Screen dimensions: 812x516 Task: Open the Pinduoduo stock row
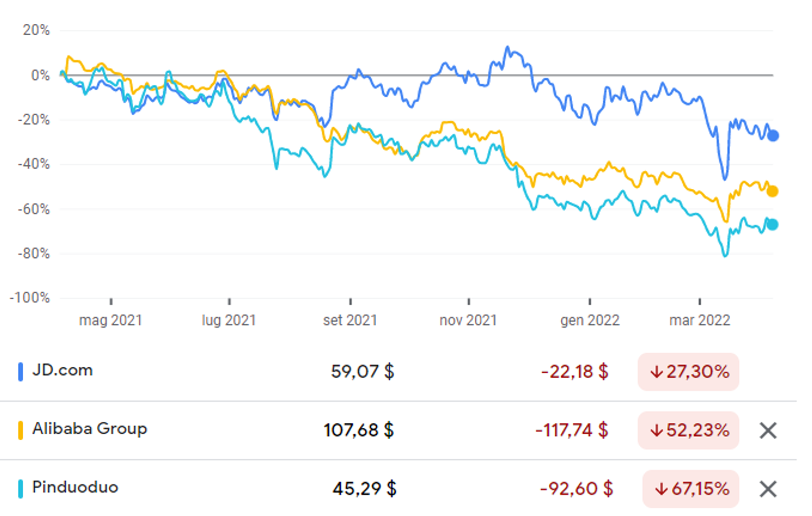(398, 488)
